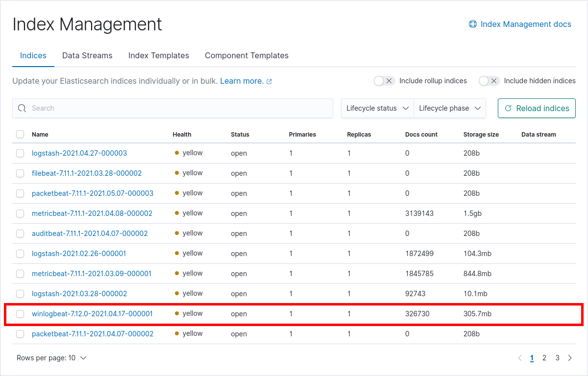Go to page 2 of results
Image resolution: width=588 pixels, height=376 pixels.
pyautogui.click(x=544, y=358)
